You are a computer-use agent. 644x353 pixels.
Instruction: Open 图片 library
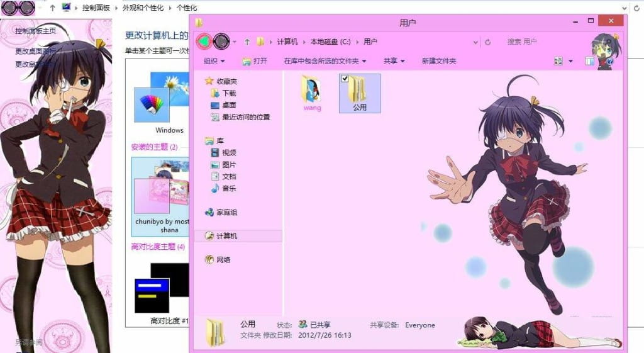tap(223, 165)
